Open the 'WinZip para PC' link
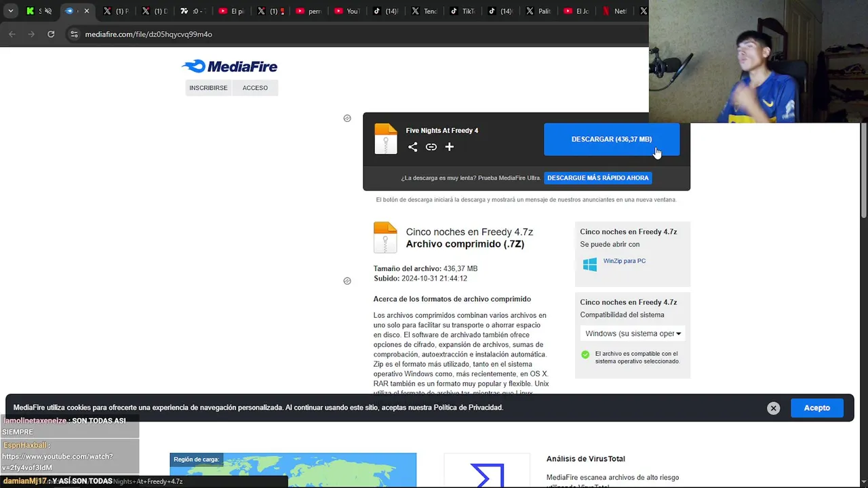868x488 pixels. point(624,261)
